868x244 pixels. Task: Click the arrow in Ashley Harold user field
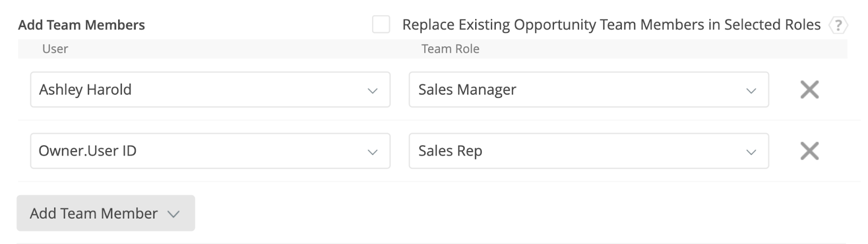click(372, 91)
